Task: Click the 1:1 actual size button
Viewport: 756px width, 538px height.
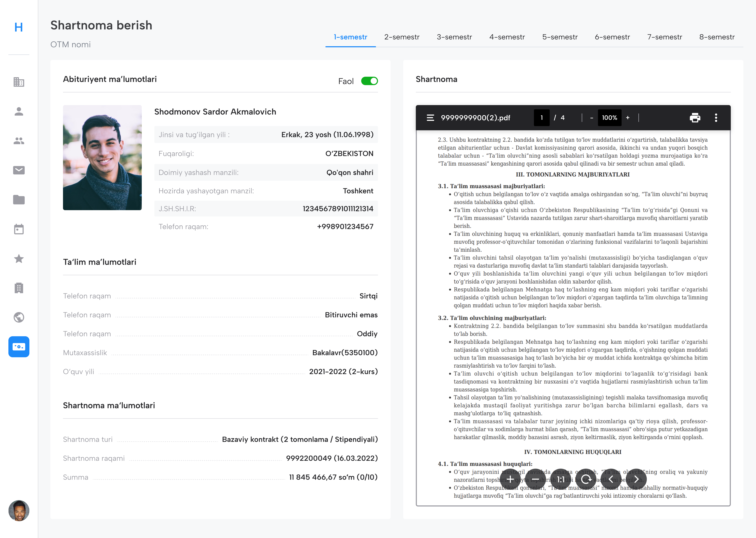Action: pos(560,479)
